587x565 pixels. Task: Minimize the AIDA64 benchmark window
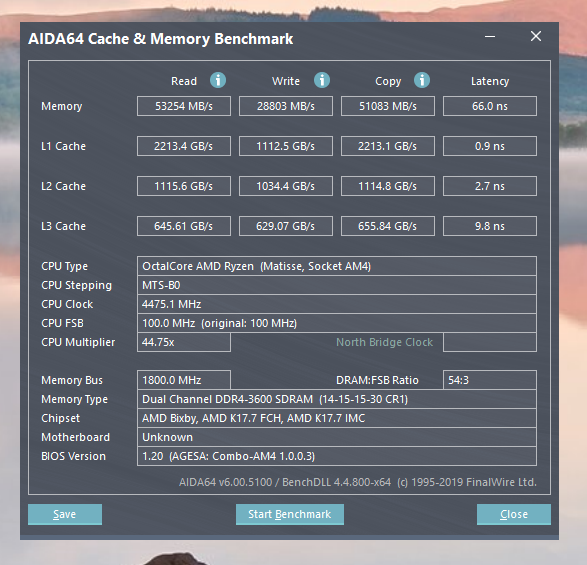click(x=490, y=37)
